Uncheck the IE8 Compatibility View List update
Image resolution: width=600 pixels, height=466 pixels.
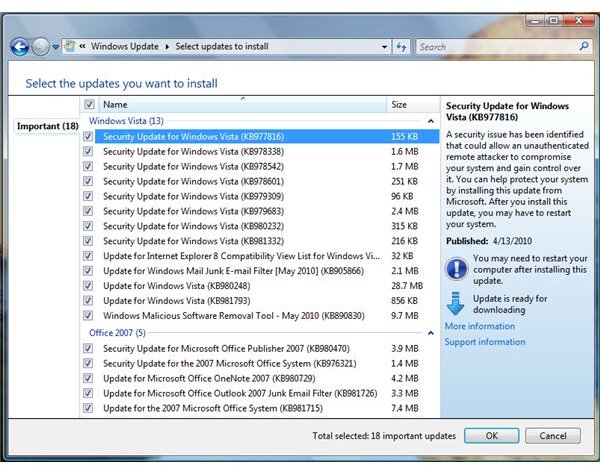click(88, 256)
